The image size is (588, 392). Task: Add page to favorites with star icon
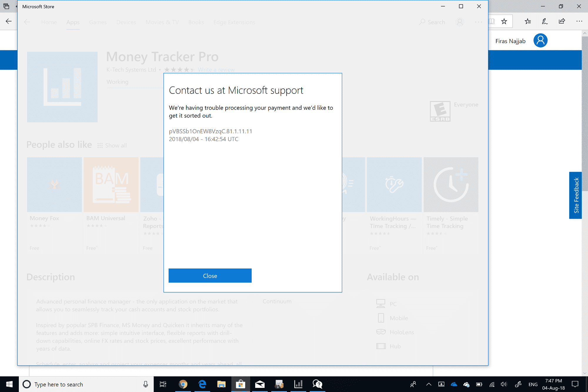[x=504, y=21]
